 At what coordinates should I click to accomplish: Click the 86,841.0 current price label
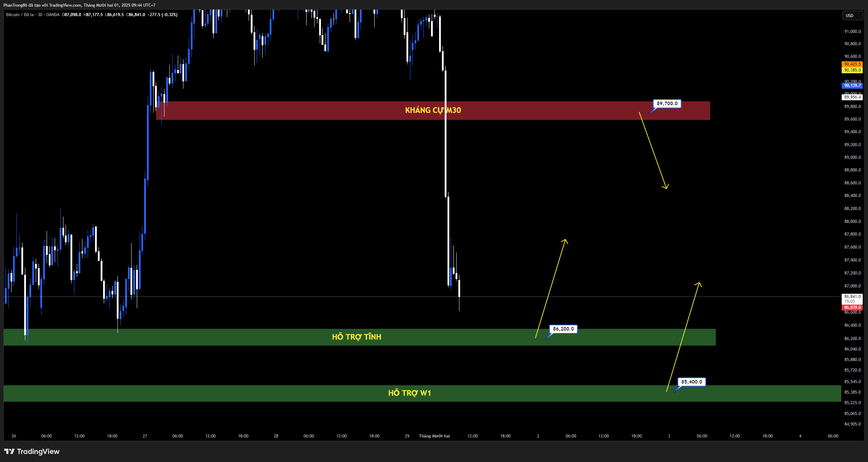click(x=852, y=297)
